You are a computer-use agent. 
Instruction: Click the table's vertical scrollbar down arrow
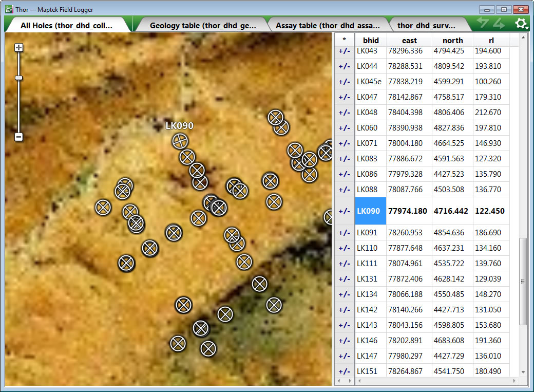pos(523,372)
